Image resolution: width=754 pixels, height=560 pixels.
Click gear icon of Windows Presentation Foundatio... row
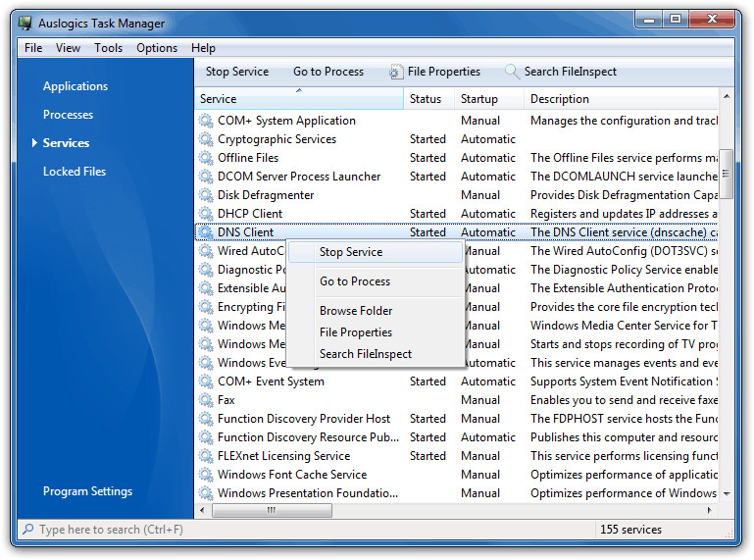click(206, 493)
